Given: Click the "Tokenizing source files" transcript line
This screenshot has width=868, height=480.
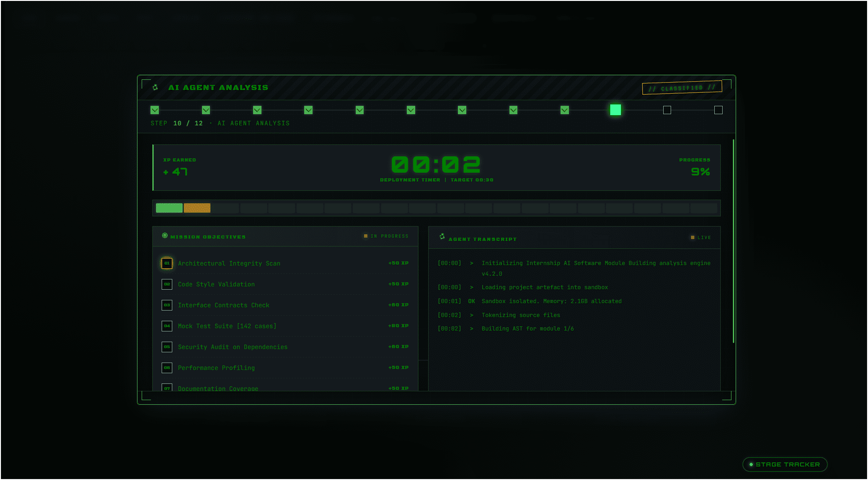Looking at the screenshot, I should coord(521,315).
